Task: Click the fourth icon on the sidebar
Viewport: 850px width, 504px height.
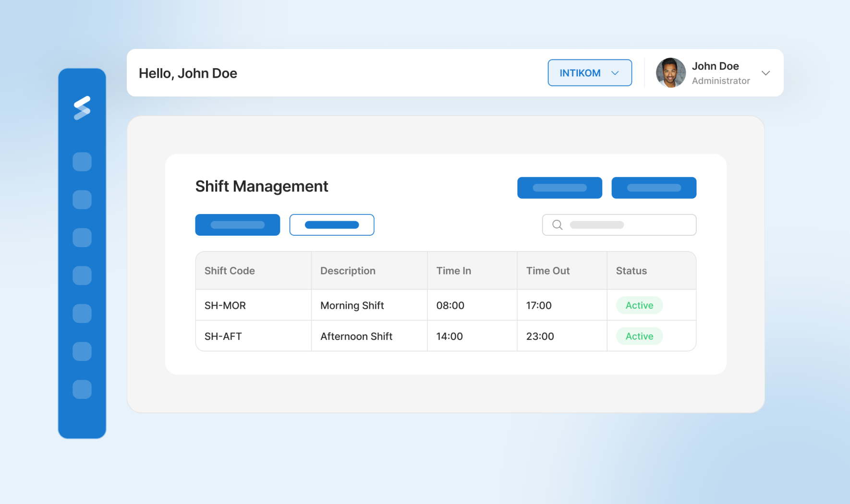Action: (x=82, y=276)
